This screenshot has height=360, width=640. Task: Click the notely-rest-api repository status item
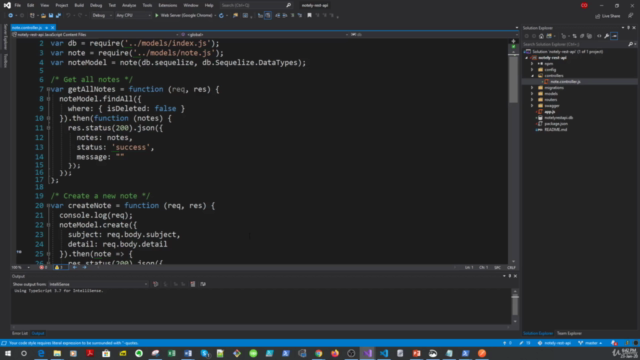click(x=554, y=343)
